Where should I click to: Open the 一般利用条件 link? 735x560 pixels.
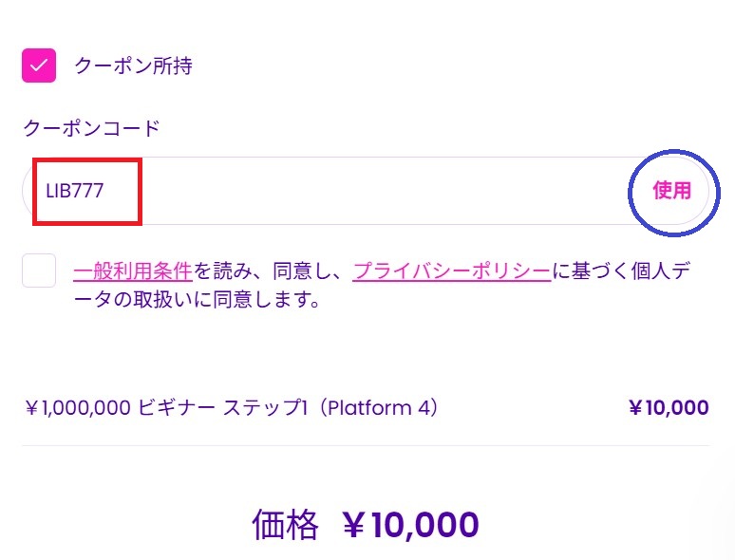(133, 271)
